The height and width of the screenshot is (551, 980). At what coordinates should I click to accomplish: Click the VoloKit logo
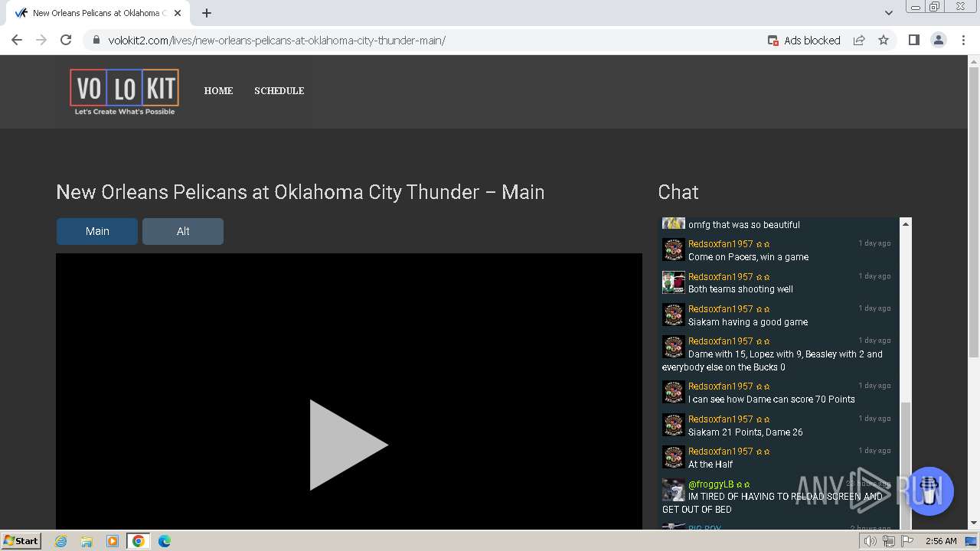[124, 93]
